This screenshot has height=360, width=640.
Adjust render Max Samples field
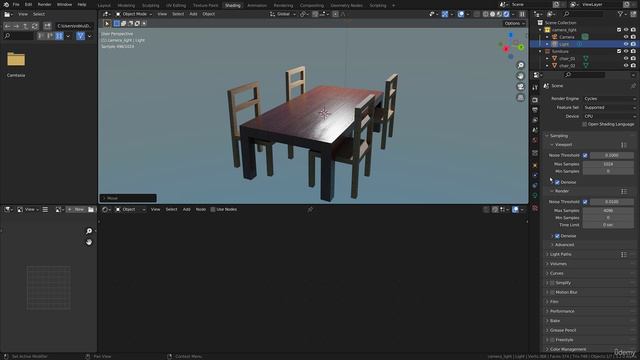point(608,211)
